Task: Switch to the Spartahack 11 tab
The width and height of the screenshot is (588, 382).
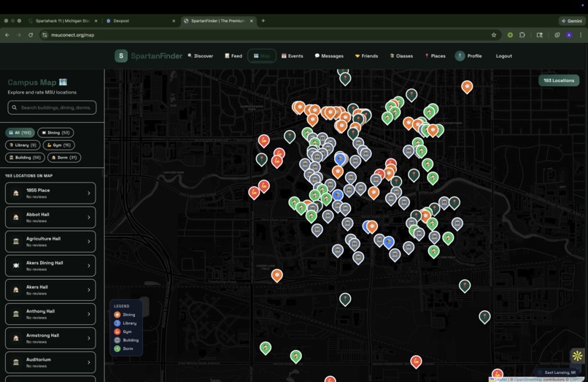Action: [63, 21]
